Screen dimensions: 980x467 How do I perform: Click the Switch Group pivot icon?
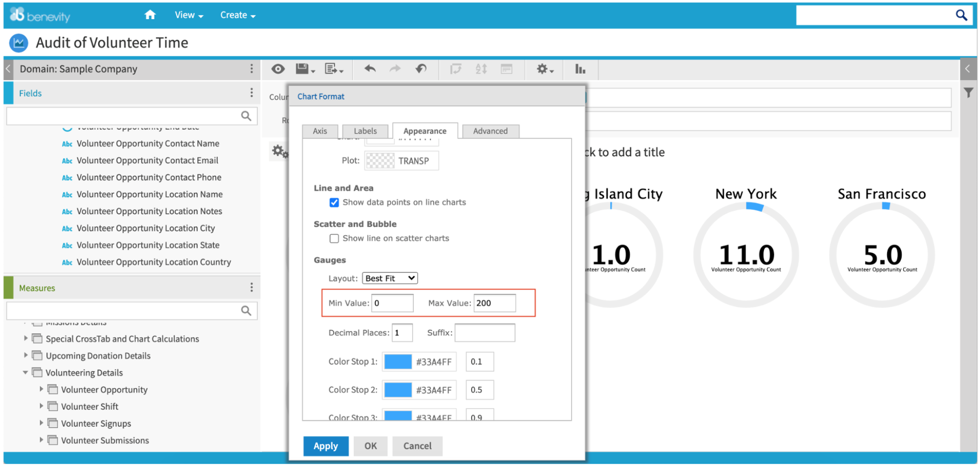tap(456, 69)
